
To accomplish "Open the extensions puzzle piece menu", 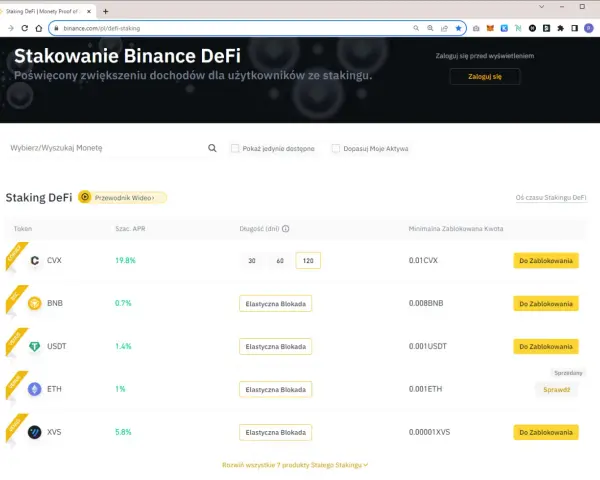I will pyautogui.click(x=560, y=28).
